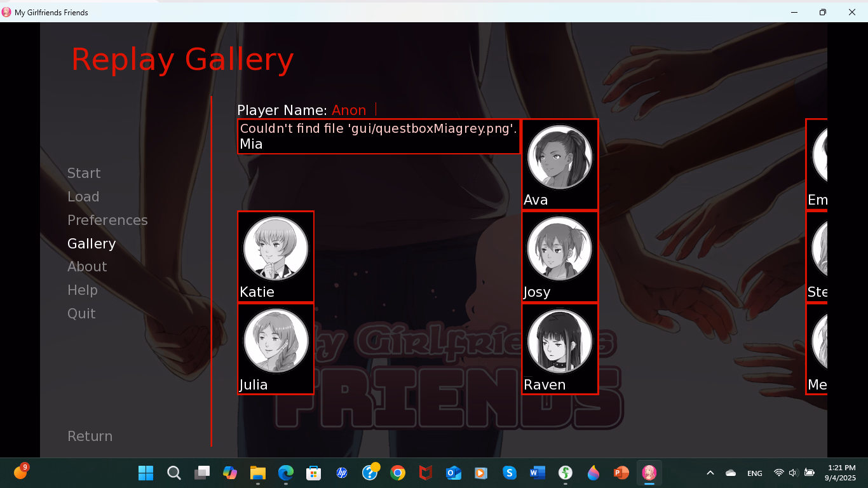The image size is (868, 488).
Task: Quit the game from the side menu
Action: coord(81,314)
